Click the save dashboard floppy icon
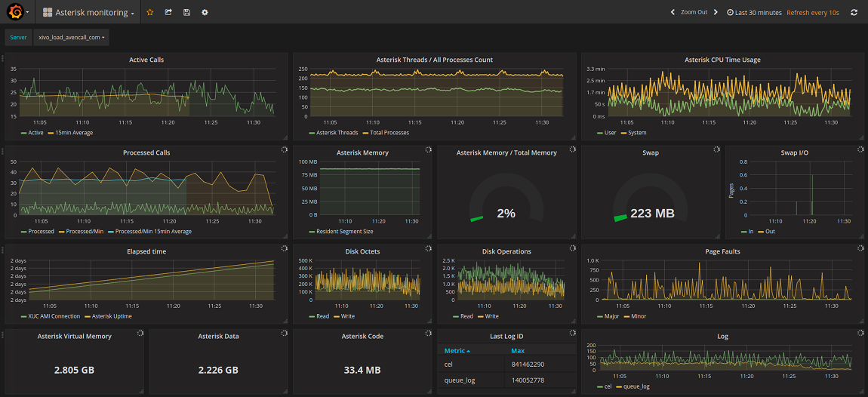868x397 pixels. point(186,13)
